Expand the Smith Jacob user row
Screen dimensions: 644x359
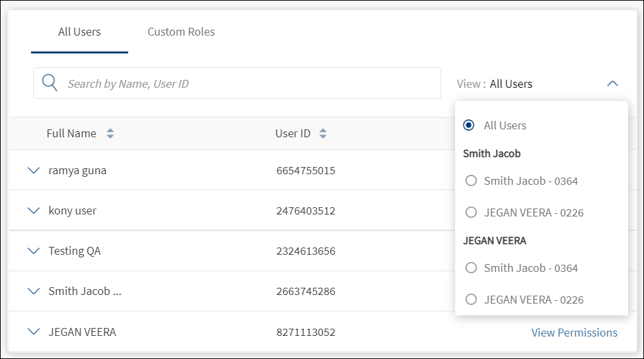click(x=34, y=291)
